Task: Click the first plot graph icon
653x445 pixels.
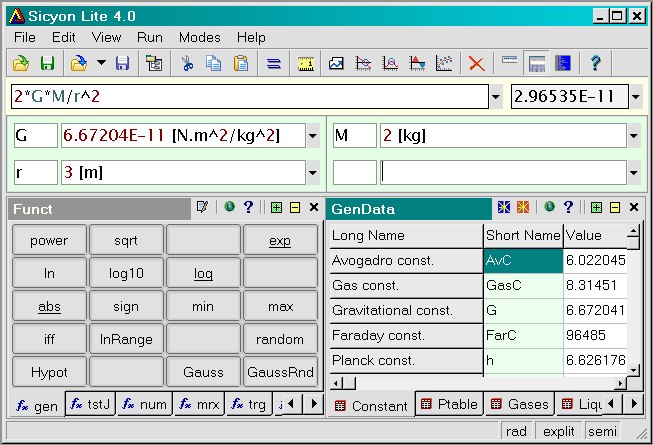Action: coord(336,63)
